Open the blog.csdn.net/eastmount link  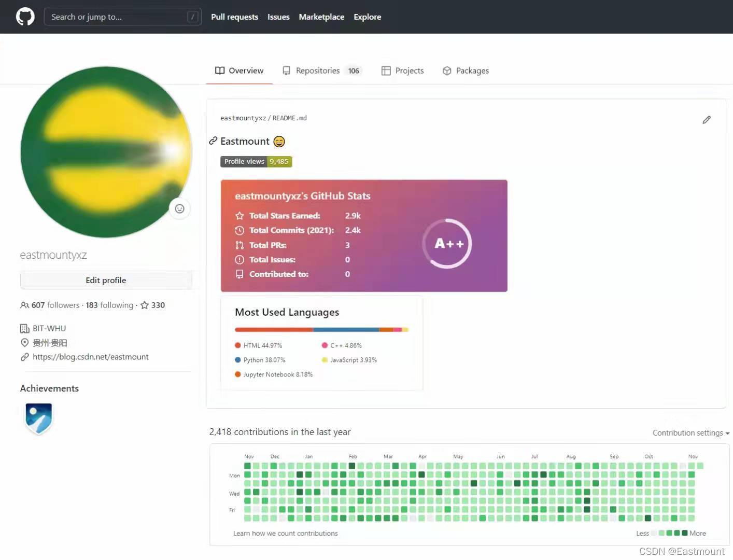click(91, 357)
